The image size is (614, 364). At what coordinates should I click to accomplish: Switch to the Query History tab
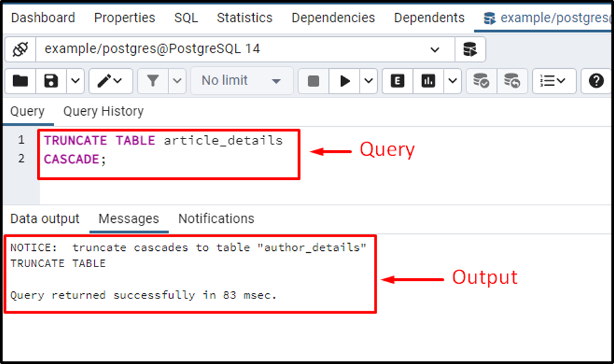pos(103,112)
